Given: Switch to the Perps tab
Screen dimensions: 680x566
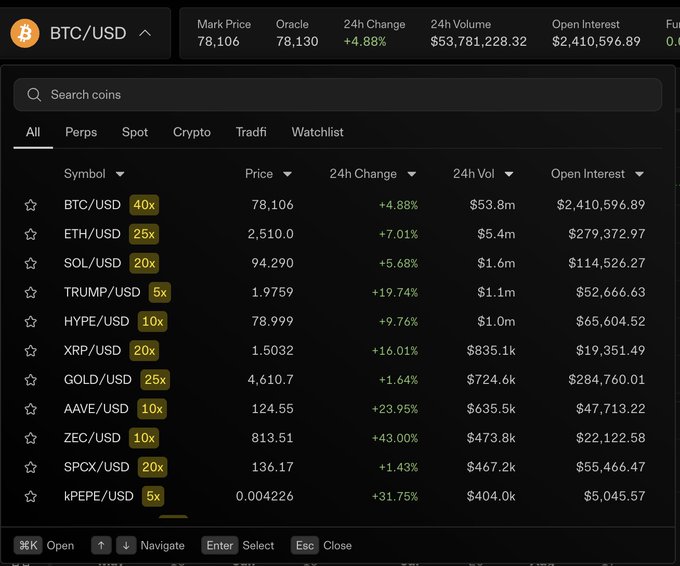Looking at the screenshot, I should click(x=81, y=132).
